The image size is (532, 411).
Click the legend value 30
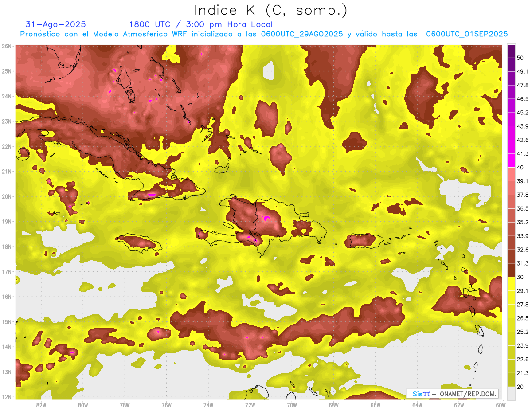pos(520,277)
